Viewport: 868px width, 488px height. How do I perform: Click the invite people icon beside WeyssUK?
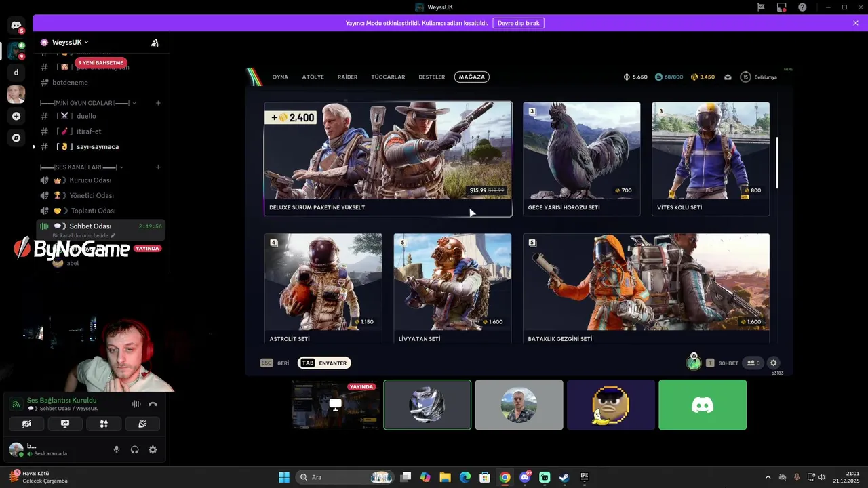[x=155, y=42]
